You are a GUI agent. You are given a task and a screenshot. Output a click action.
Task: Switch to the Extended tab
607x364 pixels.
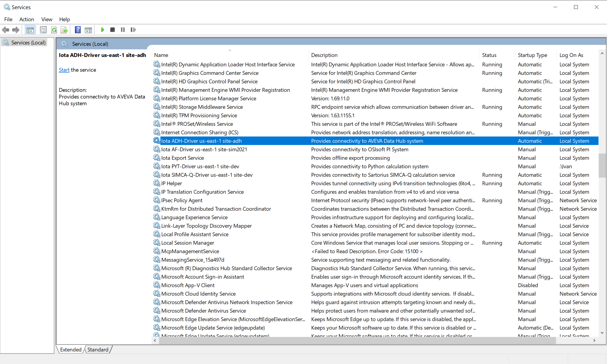click(x=71, y=349)
